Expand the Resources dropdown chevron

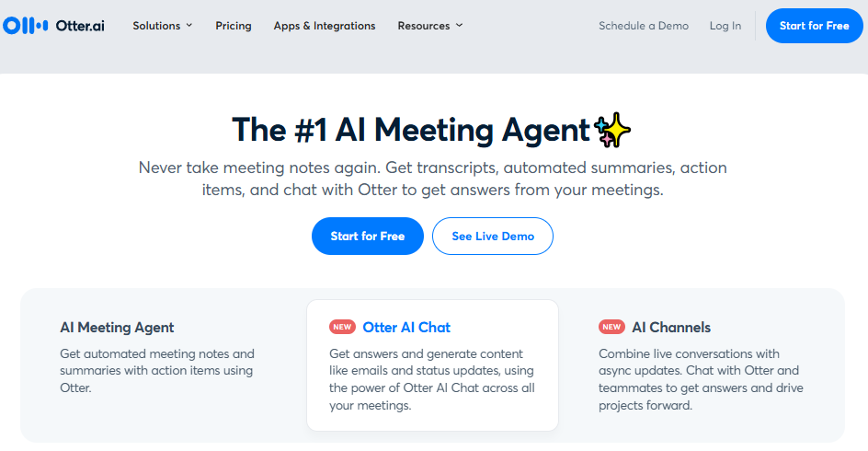pos(459,26)
